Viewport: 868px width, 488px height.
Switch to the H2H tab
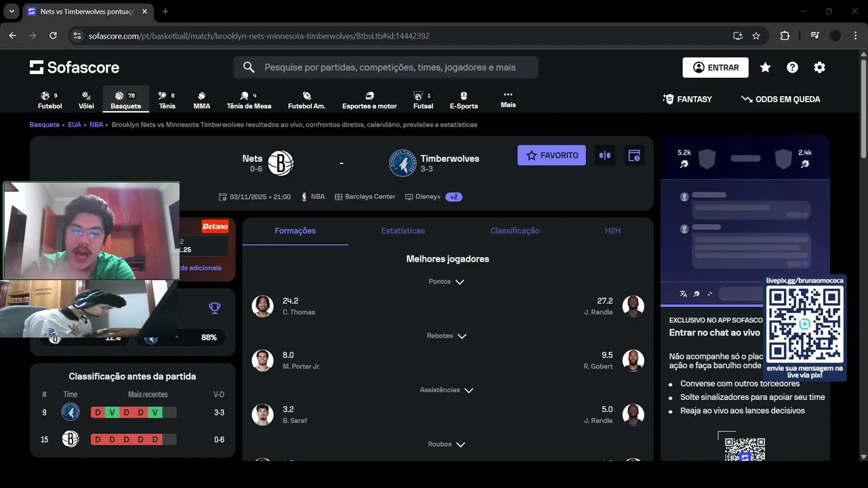(612, 231)
